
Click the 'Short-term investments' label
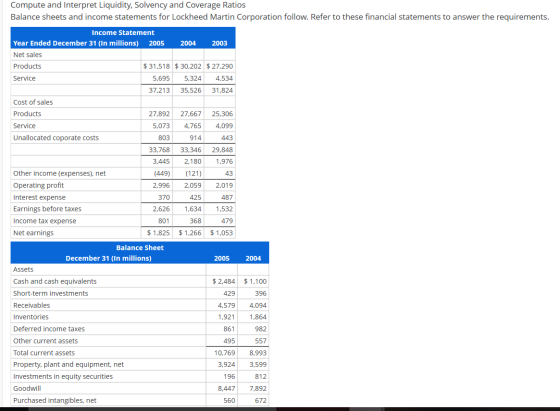pyautogui.click(x=50, y=294)
